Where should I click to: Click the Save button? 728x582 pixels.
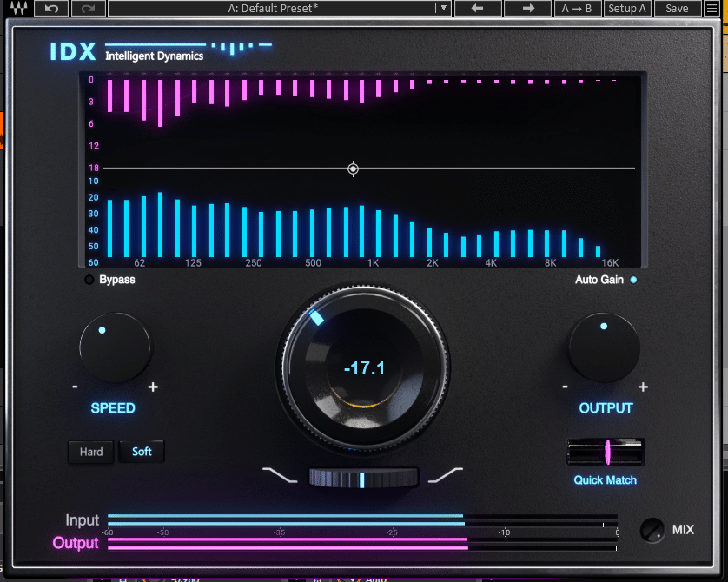[x=678, y=8]
